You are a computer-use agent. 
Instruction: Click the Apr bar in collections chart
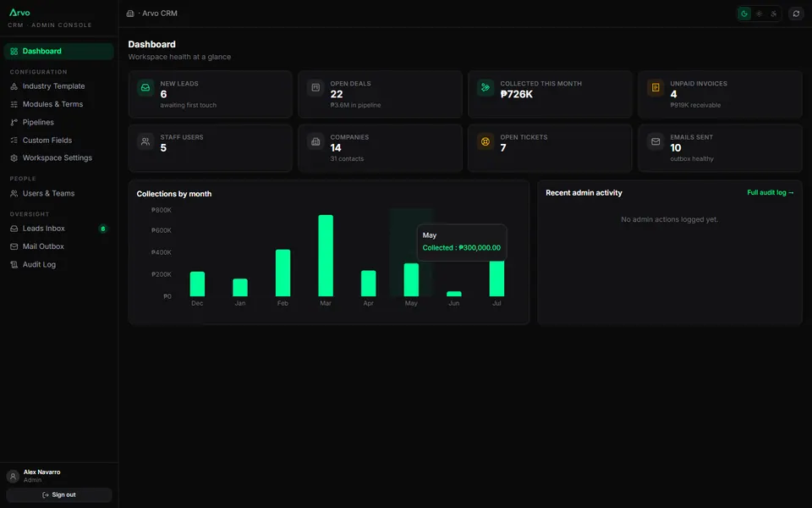(x=368, y=284)
